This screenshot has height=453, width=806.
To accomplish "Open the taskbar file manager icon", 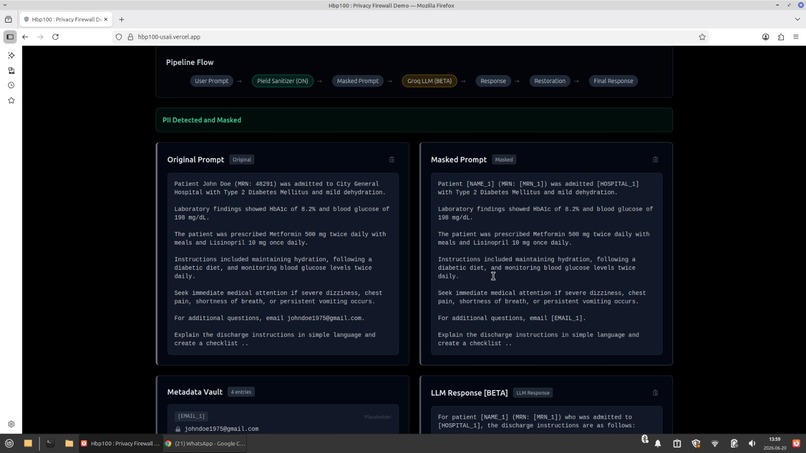I will click(x=28, y=443).
